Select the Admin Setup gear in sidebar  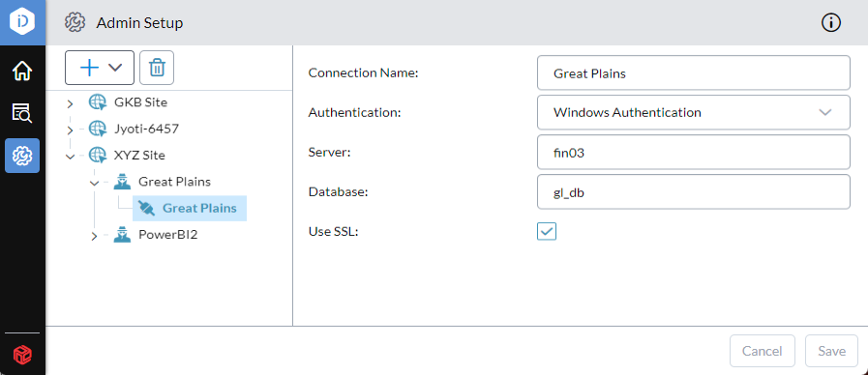(22, 156)
